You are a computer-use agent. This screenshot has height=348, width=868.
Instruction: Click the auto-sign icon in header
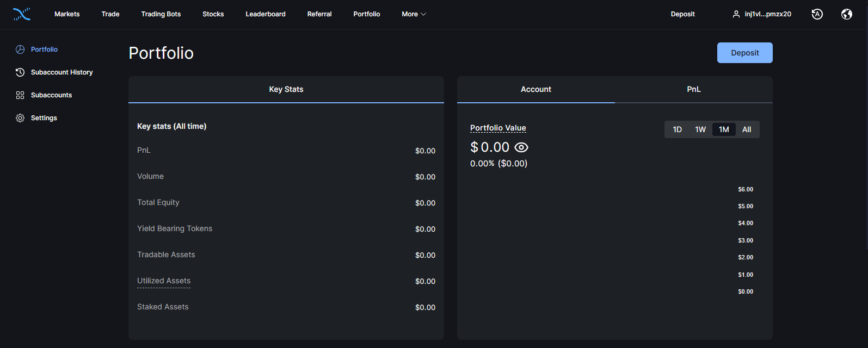[817, 14]
